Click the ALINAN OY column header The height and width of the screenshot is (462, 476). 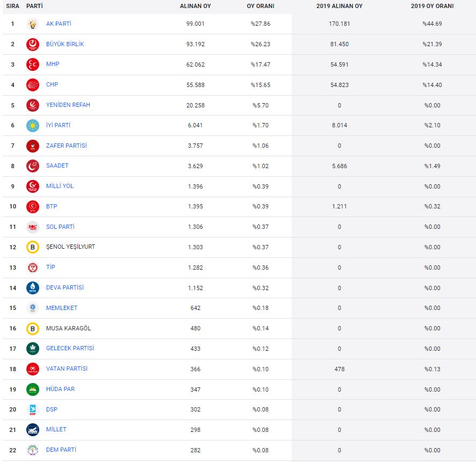(x=195, y=6)
